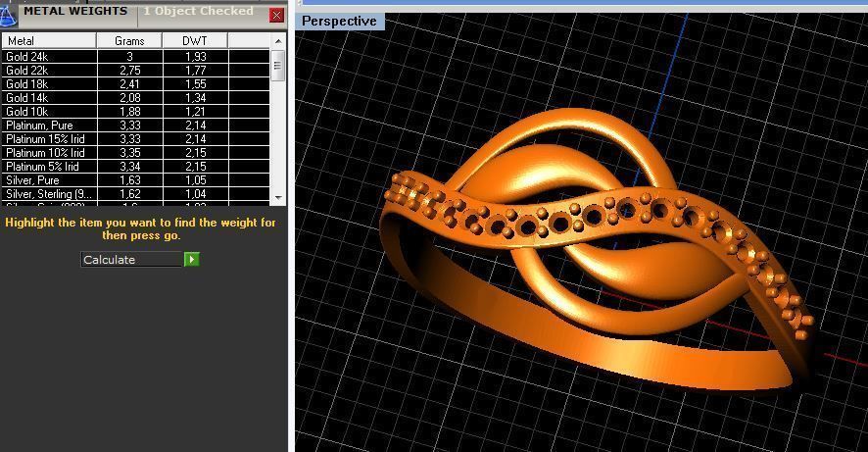
Task: Click the Metal Weights panel logo icon
Action: tap(8, 15)
